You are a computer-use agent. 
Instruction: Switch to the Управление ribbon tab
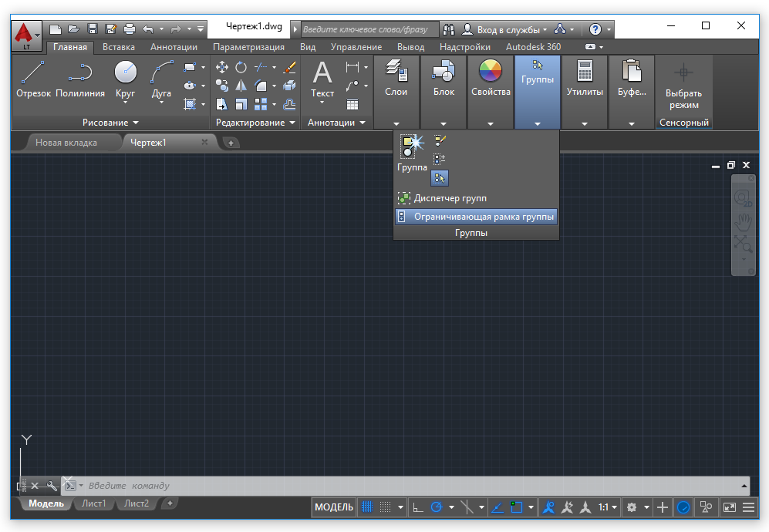point(356,47)
